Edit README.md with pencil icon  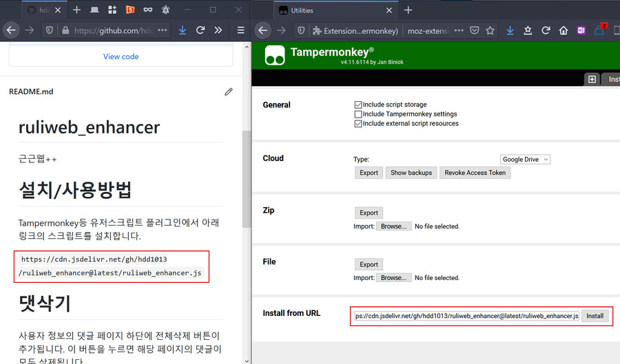click(229, 92)
